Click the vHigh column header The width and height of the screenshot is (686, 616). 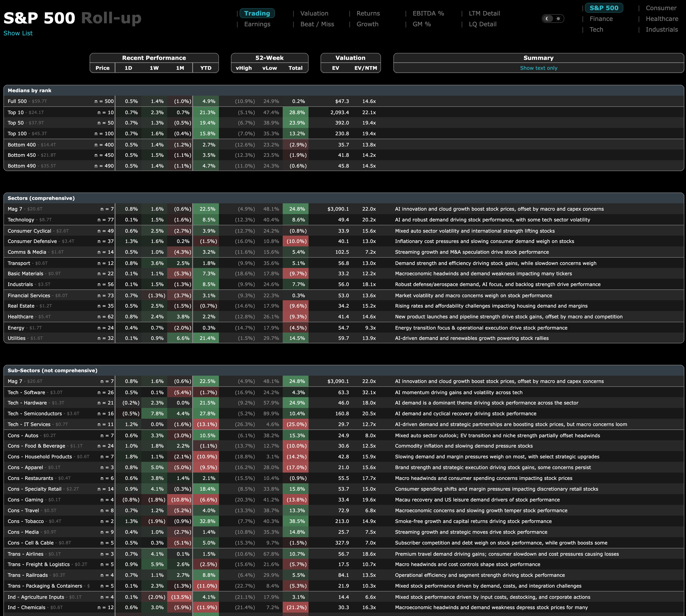[x=243, y=68]
